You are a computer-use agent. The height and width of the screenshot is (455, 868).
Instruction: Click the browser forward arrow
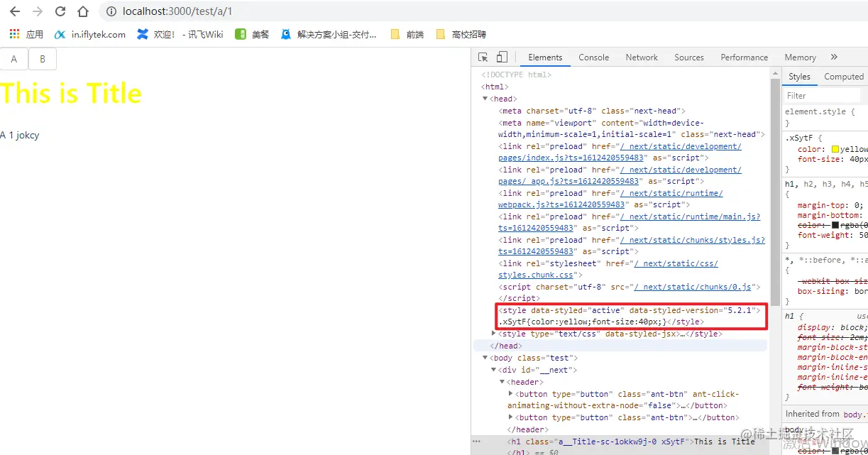(38, 11)
